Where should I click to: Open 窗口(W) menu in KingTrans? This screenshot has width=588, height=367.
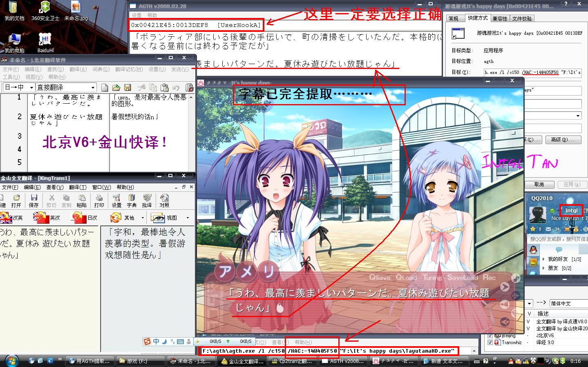[101, 187]
